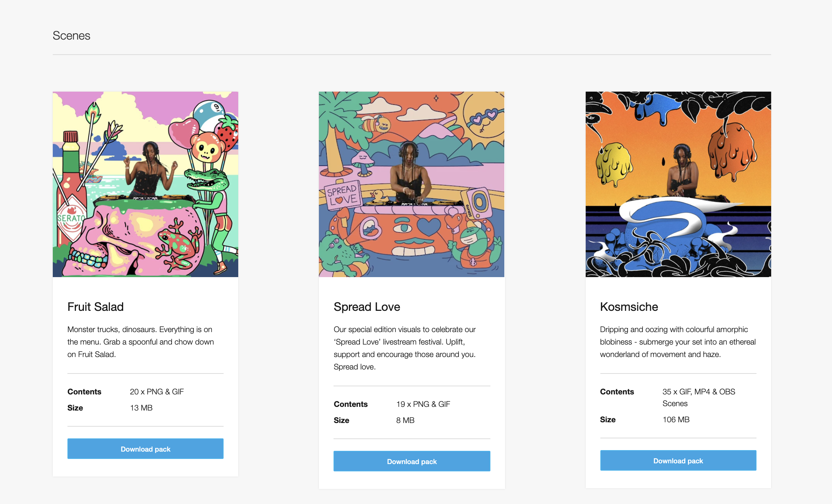Viewport: 832px width, 504px height.
Task: Click the Fruit Salad title
Action: (96, 307)
